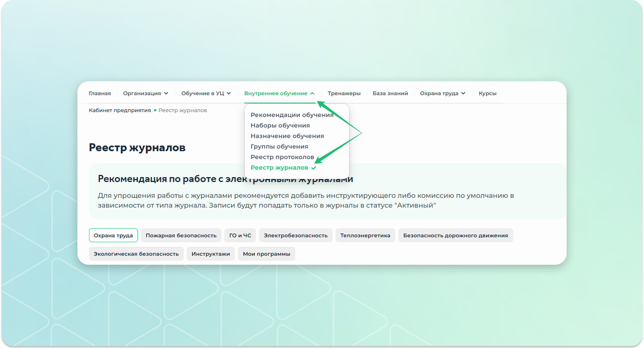Open the Главная navigation item
The height and width of the screenshot is (349, 644).
coord(100,93)
